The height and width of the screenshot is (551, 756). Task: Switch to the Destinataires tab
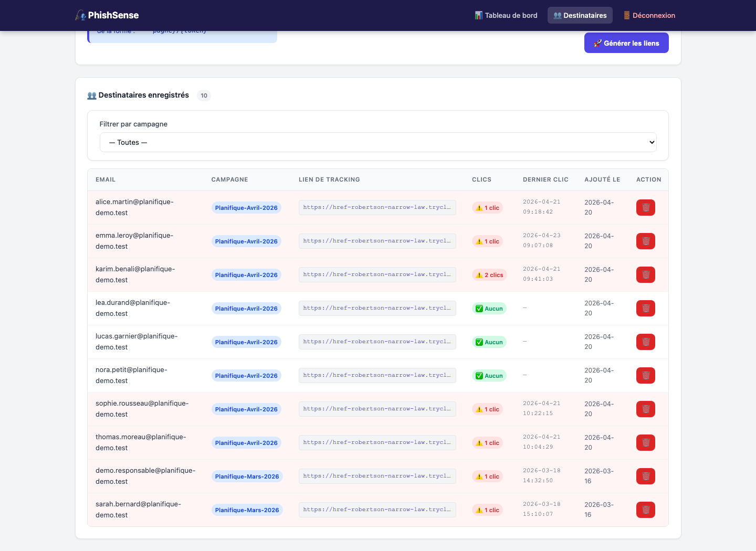click(580, 15)
